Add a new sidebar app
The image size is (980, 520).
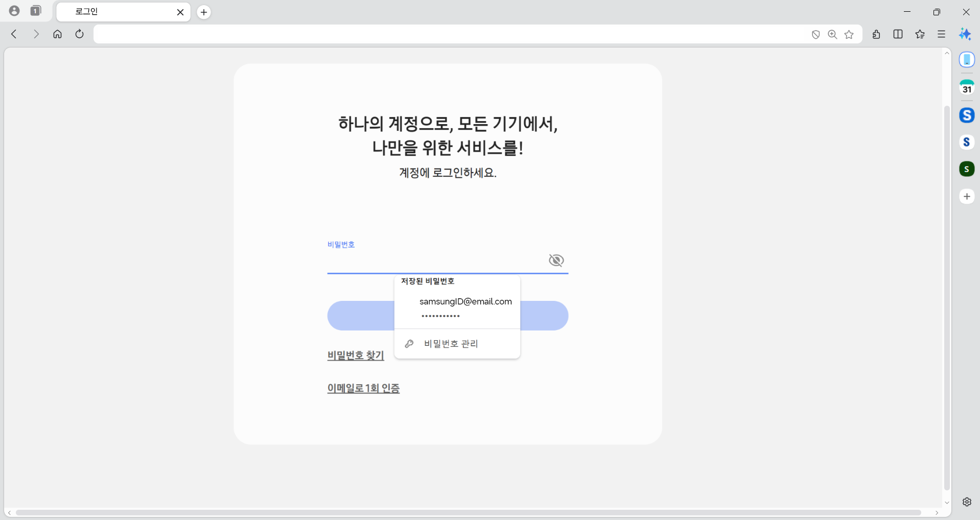click(x=966, y=197)
